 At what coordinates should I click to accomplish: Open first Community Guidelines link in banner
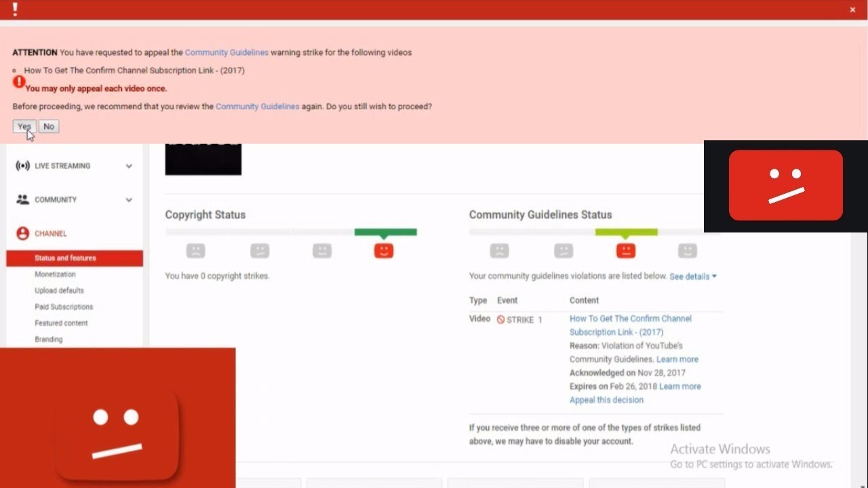pos(226,52)
